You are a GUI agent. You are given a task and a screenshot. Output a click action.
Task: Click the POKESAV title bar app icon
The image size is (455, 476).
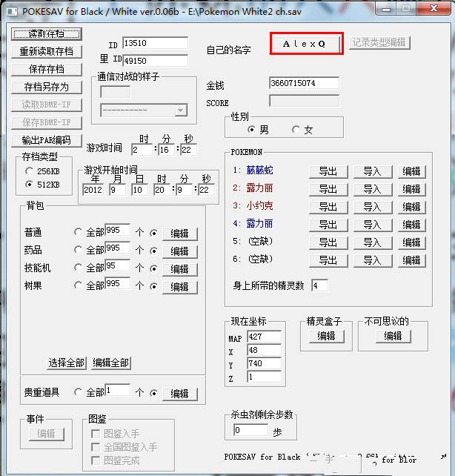(12, 12)
